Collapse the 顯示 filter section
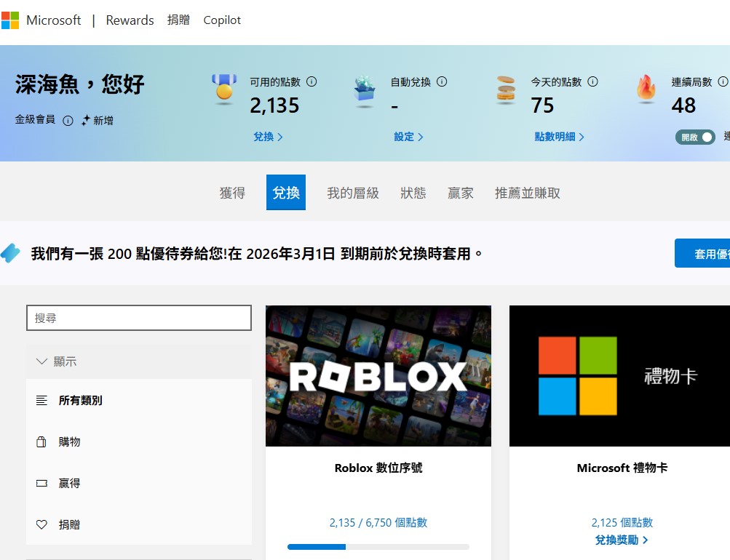The image size is (730, 560). 42,361
